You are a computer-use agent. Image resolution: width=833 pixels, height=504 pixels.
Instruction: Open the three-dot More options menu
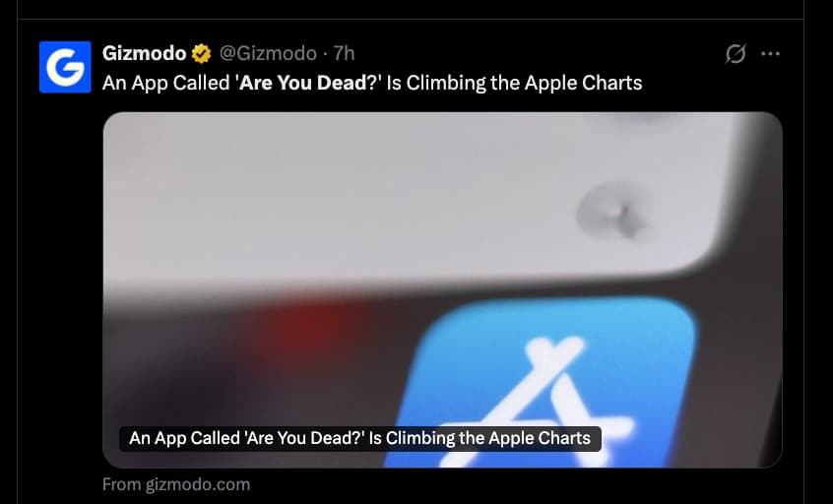click(x=770, y=53)
